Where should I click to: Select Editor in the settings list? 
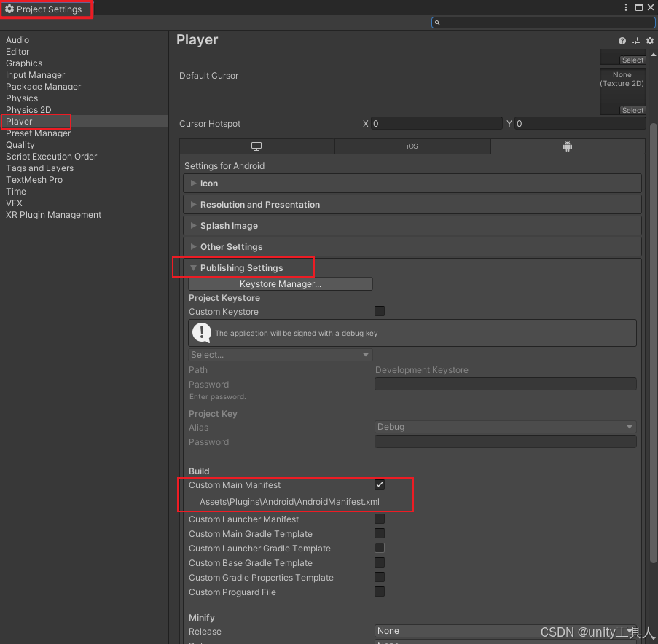pos(17,52)
